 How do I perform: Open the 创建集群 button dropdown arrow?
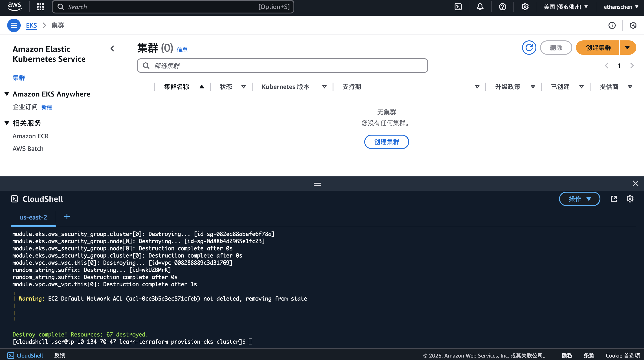pos(628,47)
